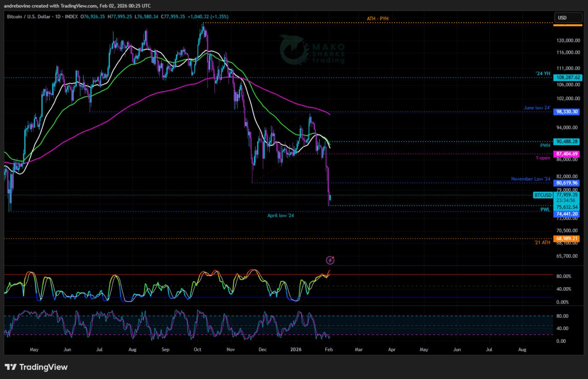Click the blue 98,330.30 price tag
Image resolution: width=588 pixels, height=379 pixels.
click(566, 112)
